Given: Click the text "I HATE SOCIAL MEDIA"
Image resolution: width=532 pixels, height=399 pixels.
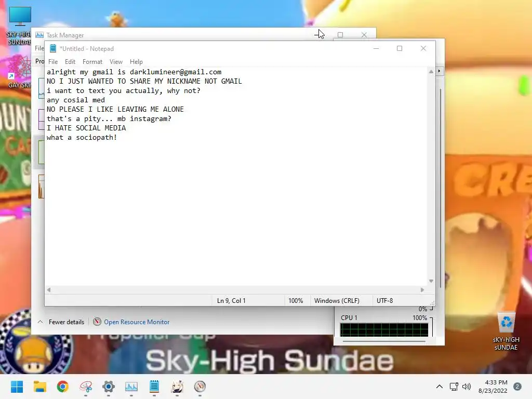Looking at the screenshot, I should tap(86, 128).
